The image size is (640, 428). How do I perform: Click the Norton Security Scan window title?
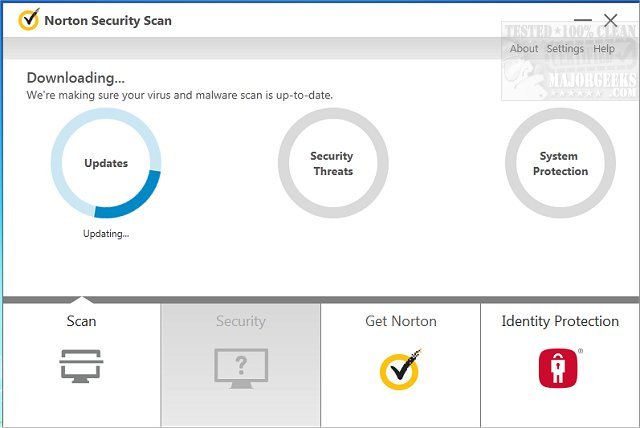click(108, 20)
